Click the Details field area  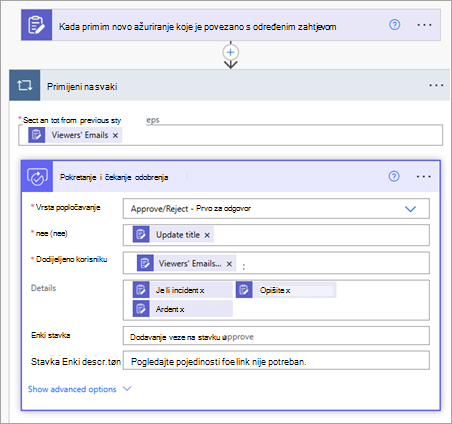[276, 300]
